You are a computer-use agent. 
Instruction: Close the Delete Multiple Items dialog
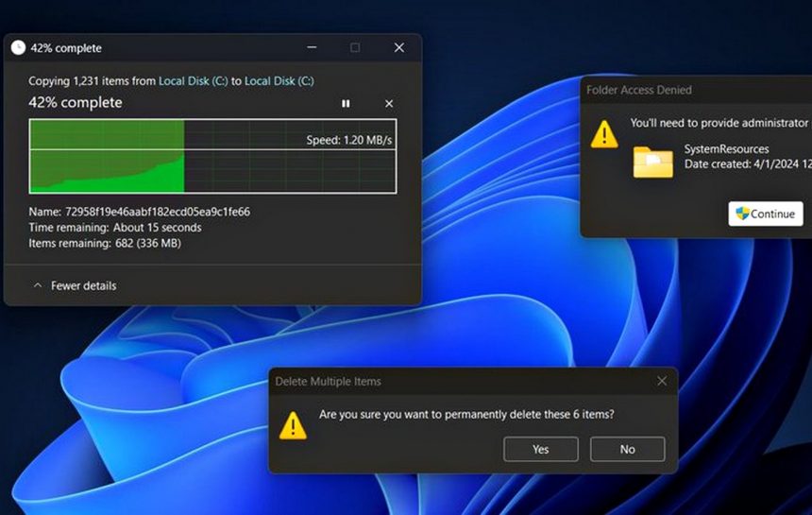click(662, 381)
